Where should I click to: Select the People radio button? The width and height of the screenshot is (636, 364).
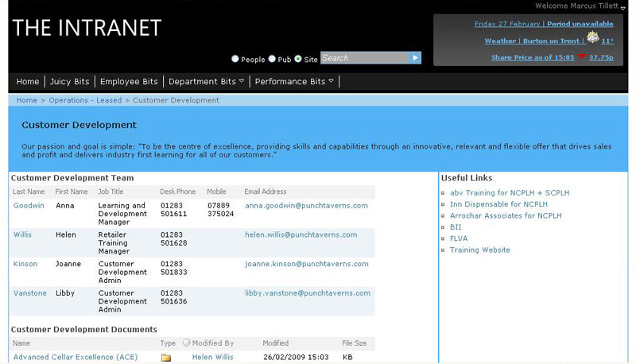235,59
